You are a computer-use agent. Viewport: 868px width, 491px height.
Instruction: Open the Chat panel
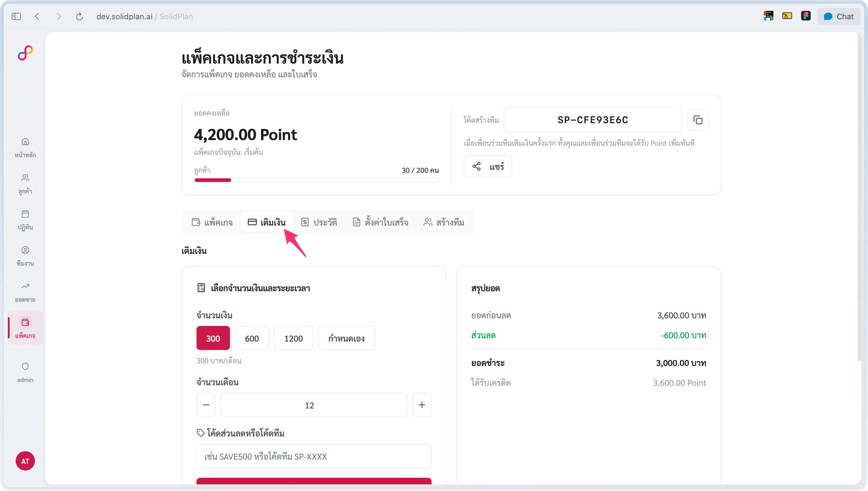tap(838, 16)
